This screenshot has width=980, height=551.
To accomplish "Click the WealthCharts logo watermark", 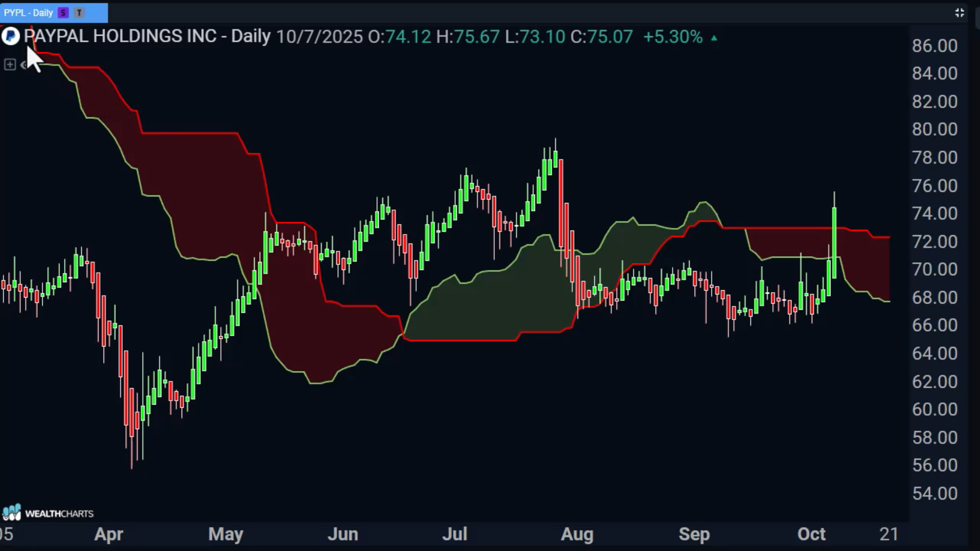I will pyautogui.click(x=48, y=513).
